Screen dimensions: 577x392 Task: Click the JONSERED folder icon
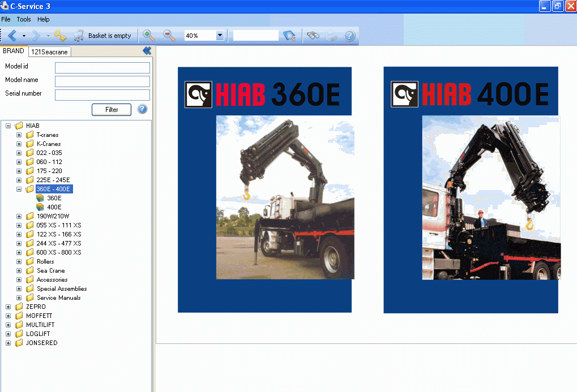coord(19,343)
